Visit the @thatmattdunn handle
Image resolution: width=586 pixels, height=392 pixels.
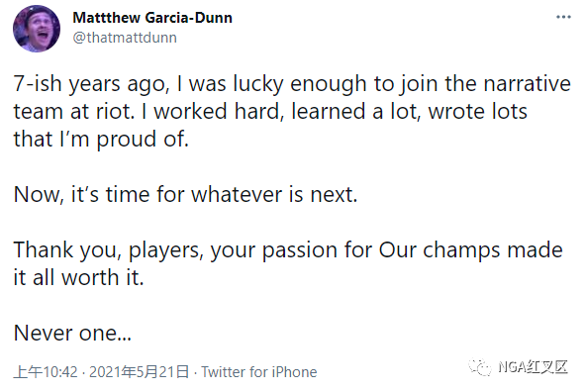pyautogui.click(x=125, y=38)
